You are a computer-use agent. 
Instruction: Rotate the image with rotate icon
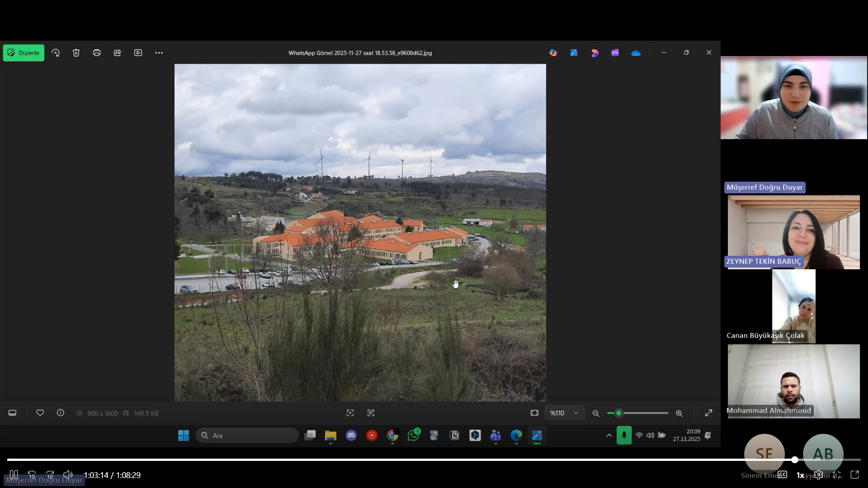point(56,53)
